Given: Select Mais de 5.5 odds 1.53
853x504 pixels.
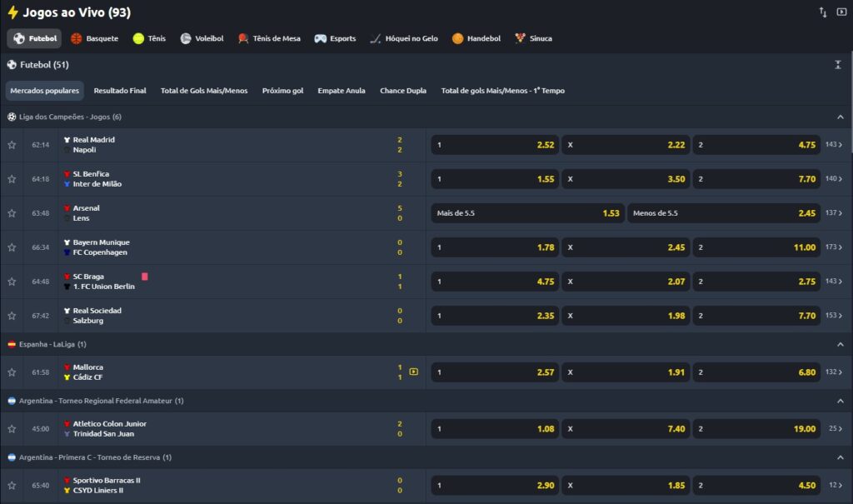Looking at the screenshot, I should [527, 213].
